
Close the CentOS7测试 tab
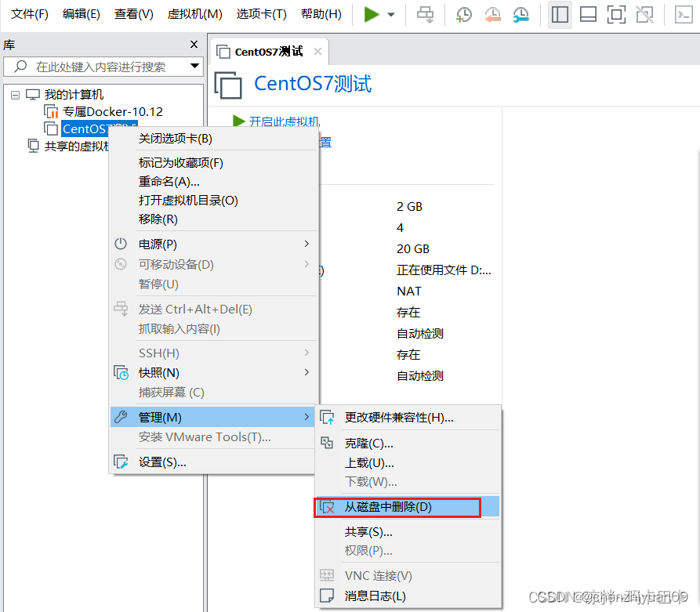317,52
